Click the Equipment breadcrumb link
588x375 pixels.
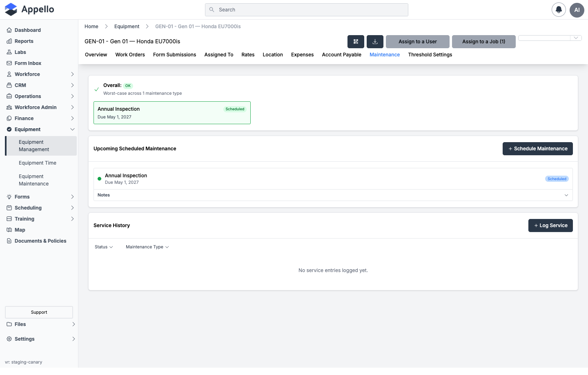(x=127, y=27)
